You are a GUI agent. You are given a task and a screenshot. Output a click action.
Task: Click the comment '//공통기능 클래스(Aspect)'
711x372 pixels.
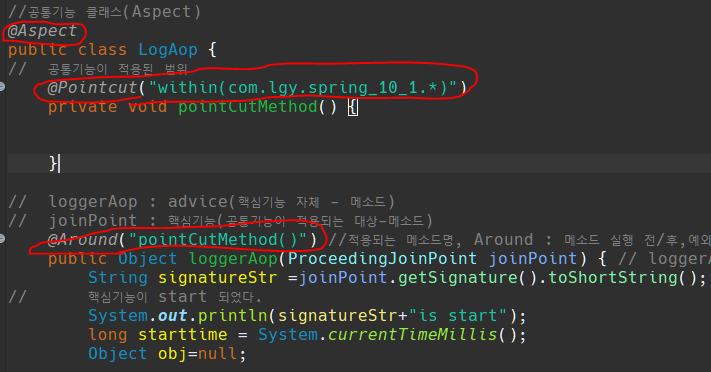tap(104, 12)
